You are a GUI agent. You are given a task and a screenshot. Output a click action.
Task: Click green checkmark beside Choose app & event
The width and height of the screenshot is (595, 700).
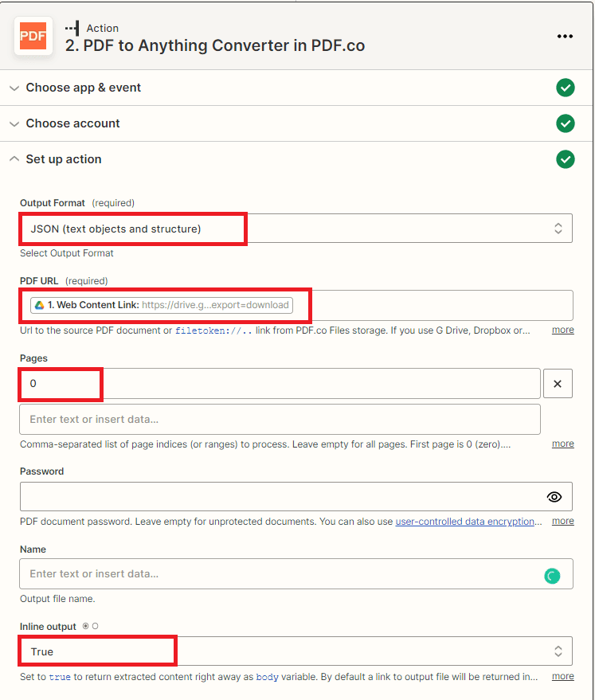point(565,88)
